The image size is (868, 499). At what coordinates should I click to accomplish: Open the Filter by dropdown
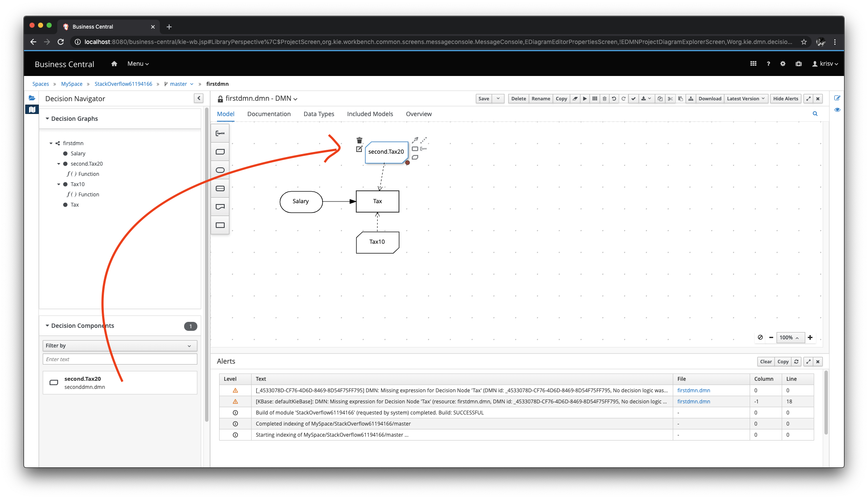120,345
